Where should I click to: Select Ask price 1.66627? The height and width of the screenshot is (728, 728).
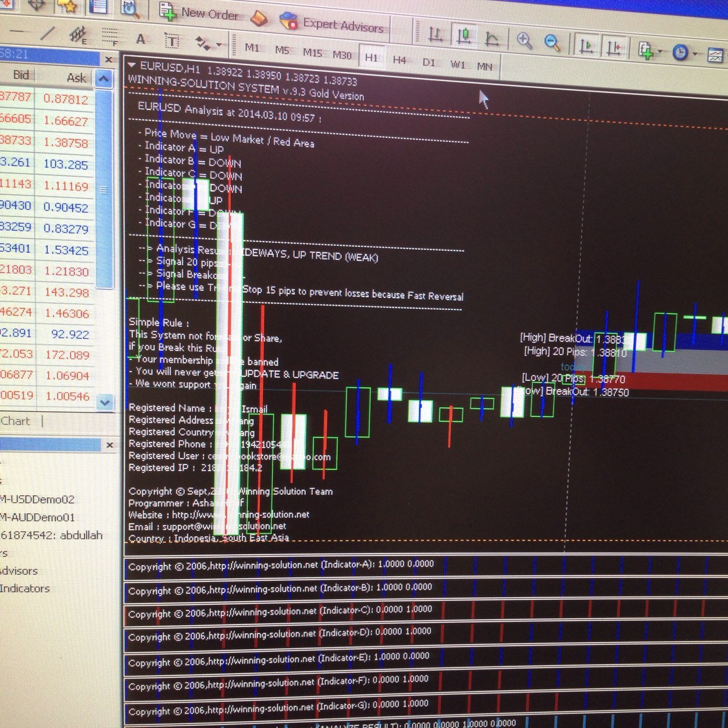(x=66, y=121)
